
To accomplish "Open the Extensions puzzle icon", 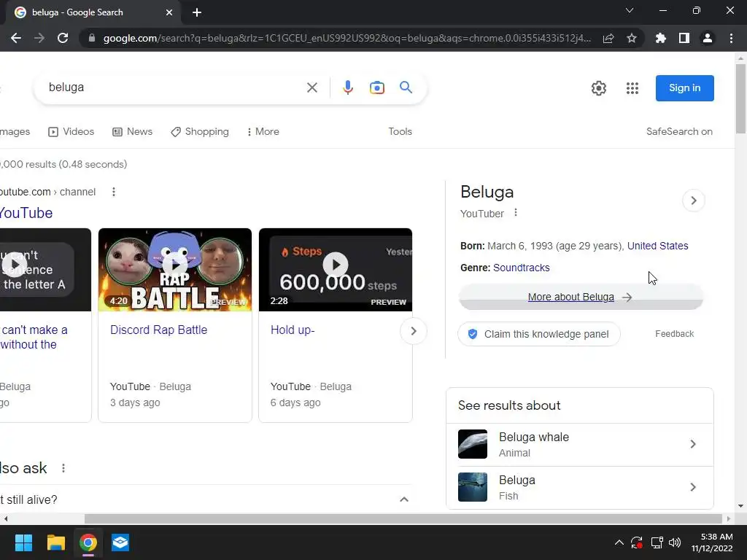I will pos(661,38).
